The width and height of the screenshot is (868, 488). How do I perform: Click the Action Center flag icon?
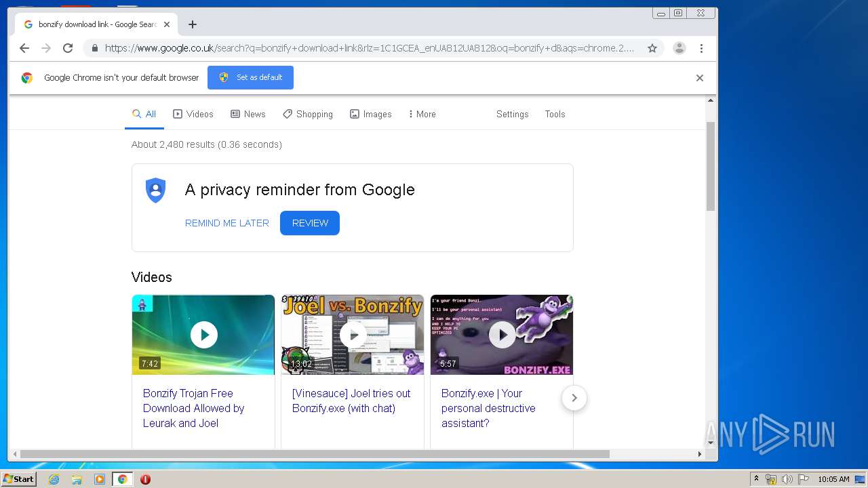pyautogui.click(x=804, y=479)
